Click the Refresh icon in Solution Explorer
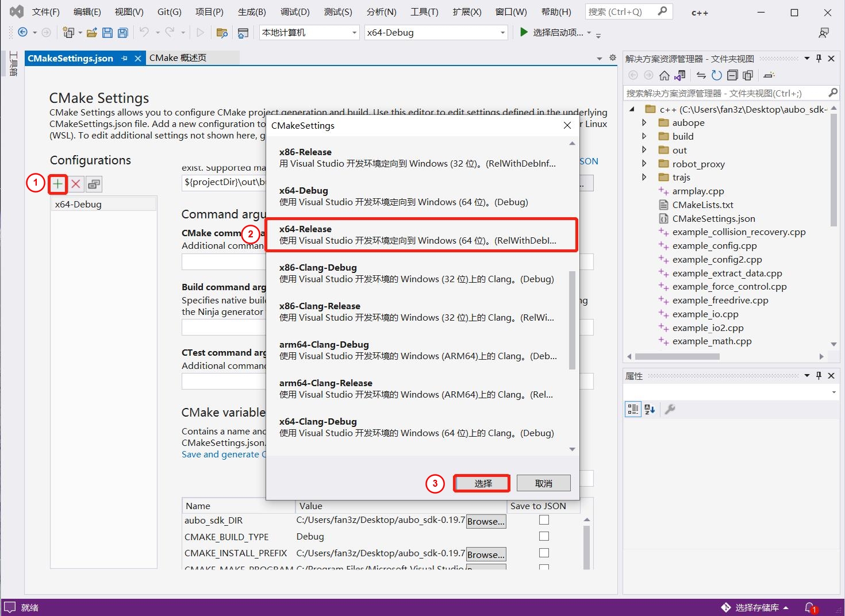Viewport: 845px width, 616px height. pos(716,75)
